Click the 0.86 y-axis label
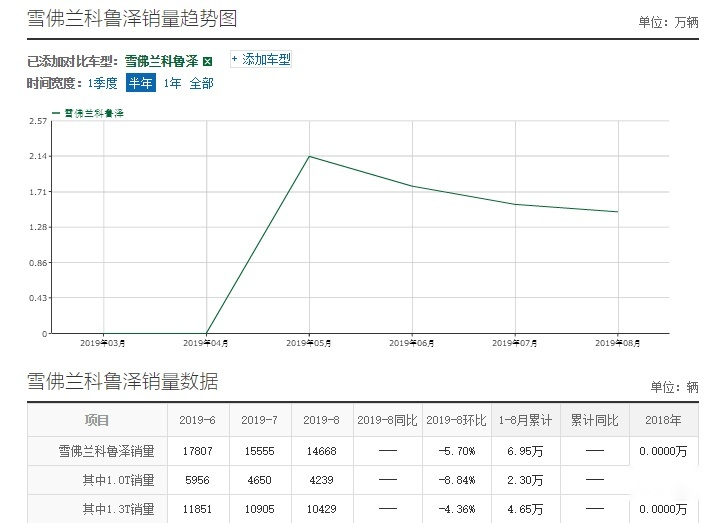719x523 pixels. coord(38,263)
